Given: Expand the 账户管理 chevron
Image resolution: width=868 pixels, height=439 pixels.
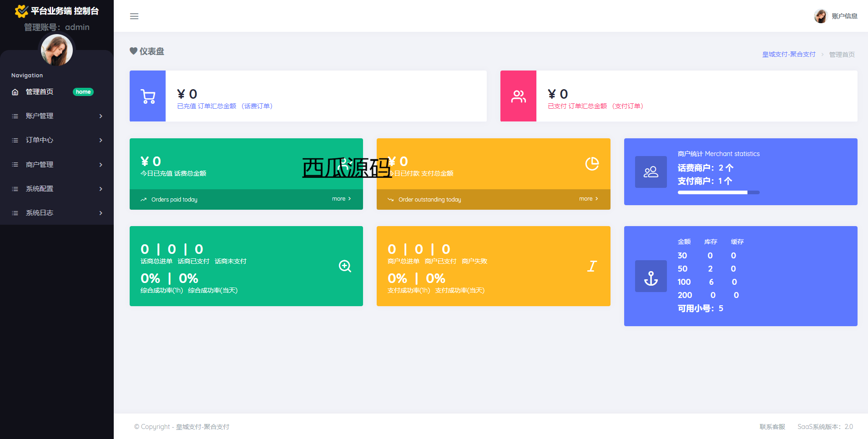Looking at the screenshot, I should [x=101, y=116].
